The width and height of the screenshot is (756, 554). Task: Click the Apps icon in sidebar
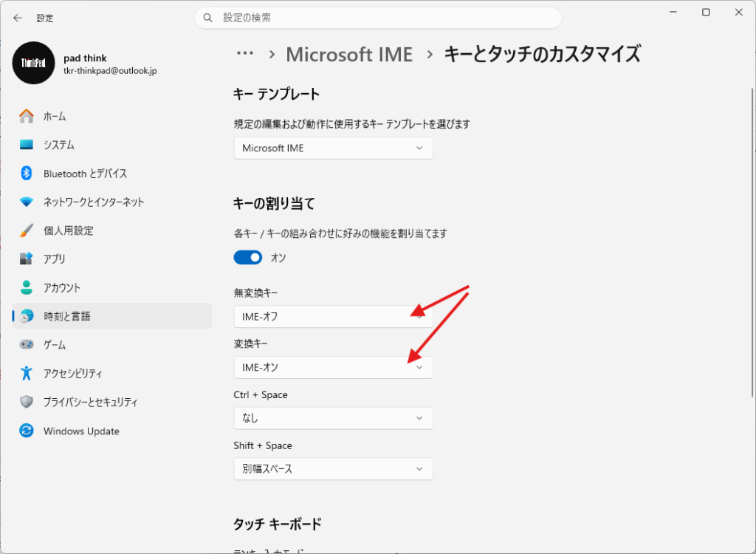coord(27,259)
